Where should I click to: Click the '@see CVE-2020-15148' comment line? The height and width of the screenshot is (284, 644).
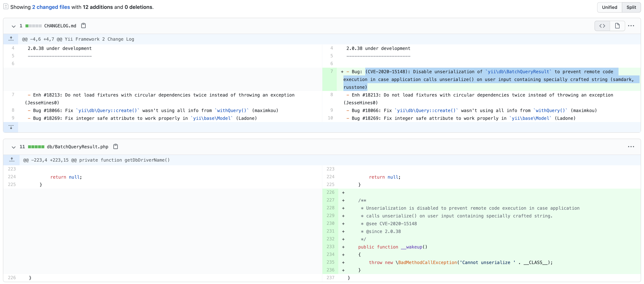pyautogui.click(x=389, y=224)
